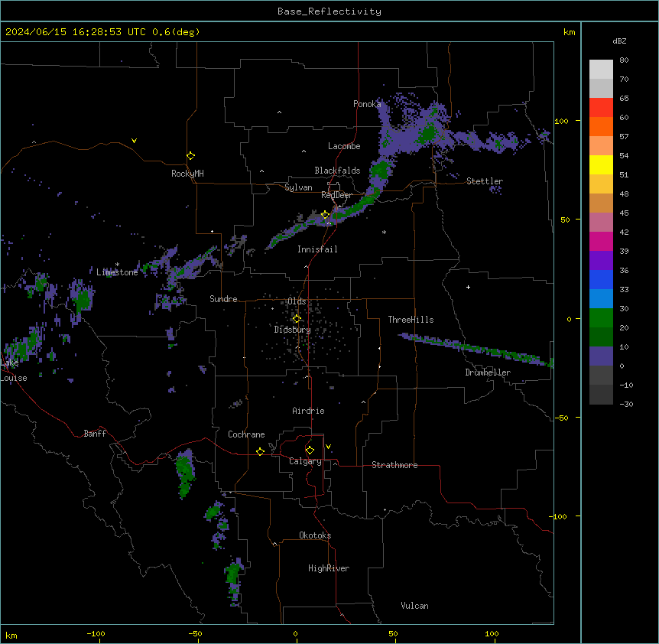The height and width of the screenshot is (644, 659).
Task: Click the -50 tick label on the vertical axis
Action: [x=561, y=418]
